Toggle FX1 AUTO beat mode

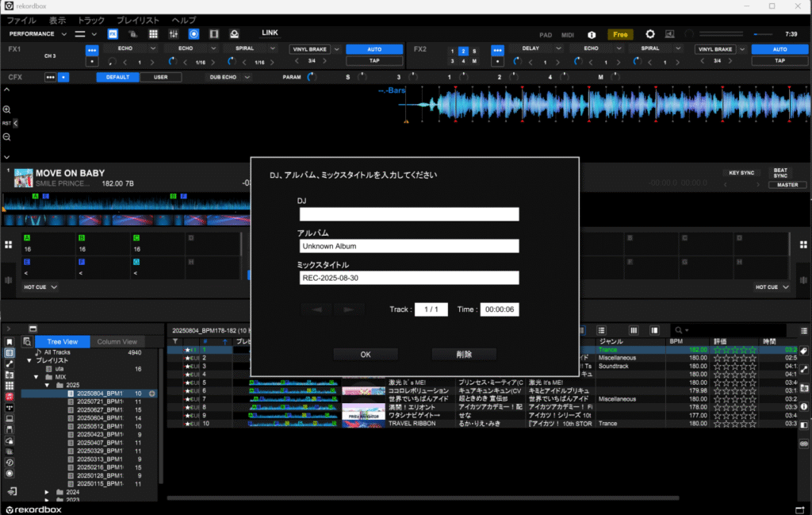click(x=374, y=49)
